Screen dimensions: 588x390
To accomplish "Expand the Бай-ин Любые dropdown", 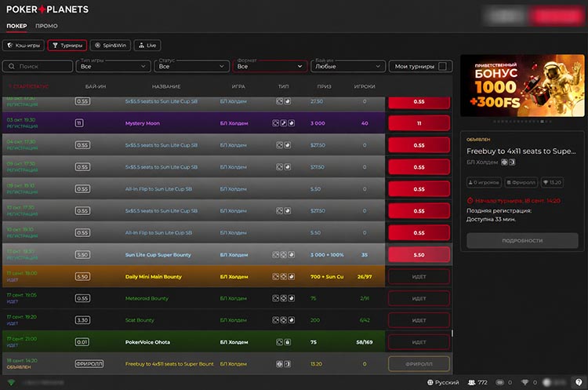I will pyautogui.click(x=347, y=67).
